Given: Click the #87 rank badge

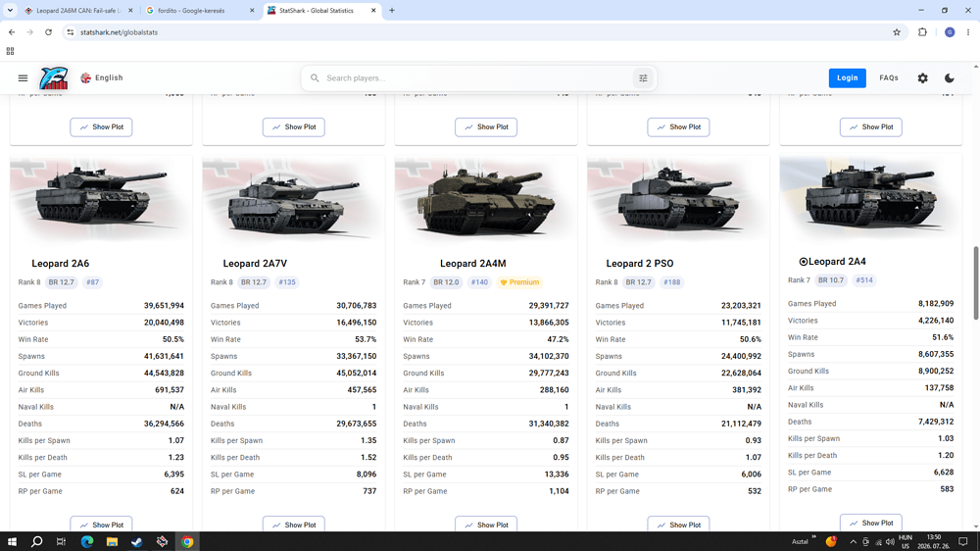Looking at the screenshot, I should [x=92, y=282].
